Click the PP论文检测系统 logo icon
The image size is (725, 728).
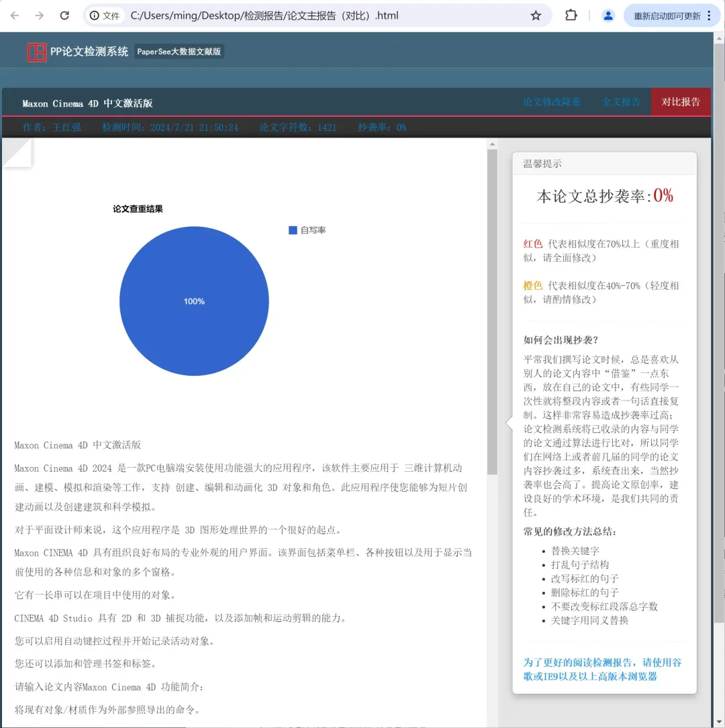pos(37,50)
